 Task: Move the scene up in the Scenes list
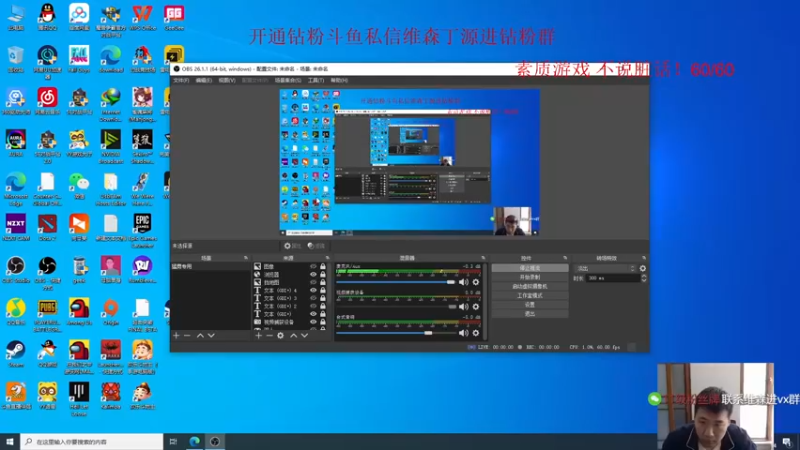pos(200,336)
